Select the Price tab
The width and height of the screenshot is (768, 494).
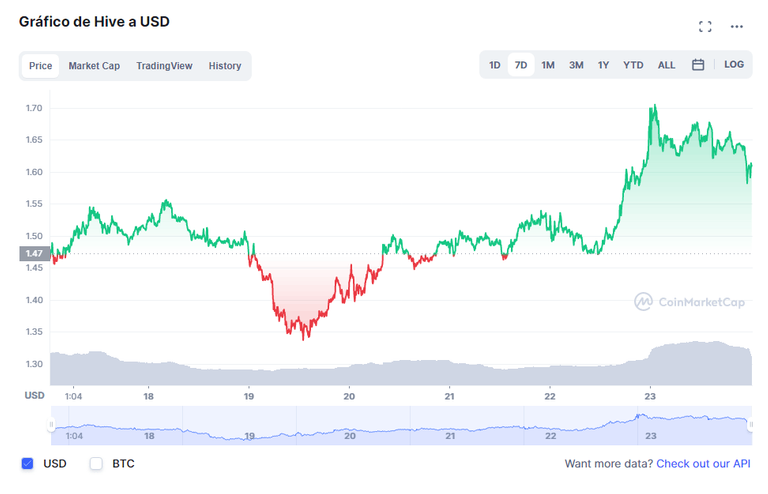click(40, 66)
